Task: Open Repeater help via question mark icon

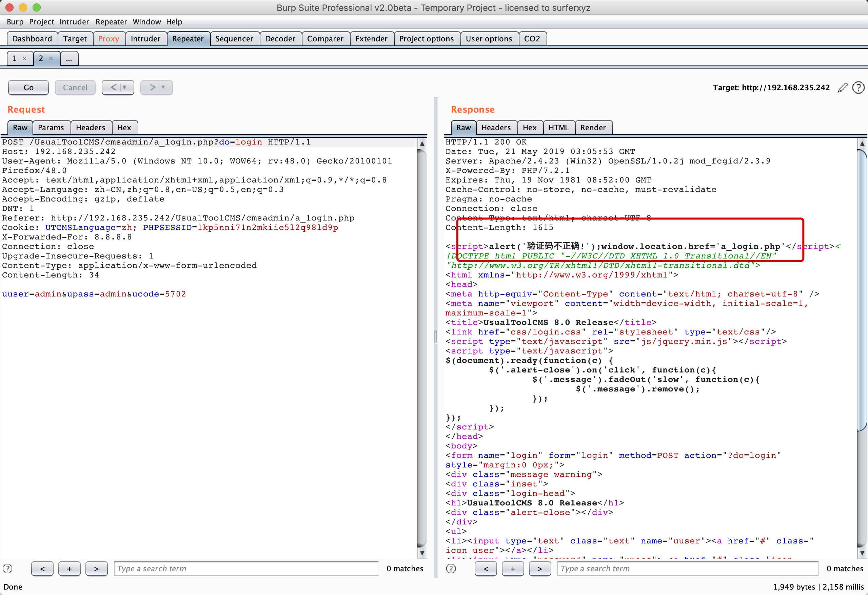Action: [859, 88]
